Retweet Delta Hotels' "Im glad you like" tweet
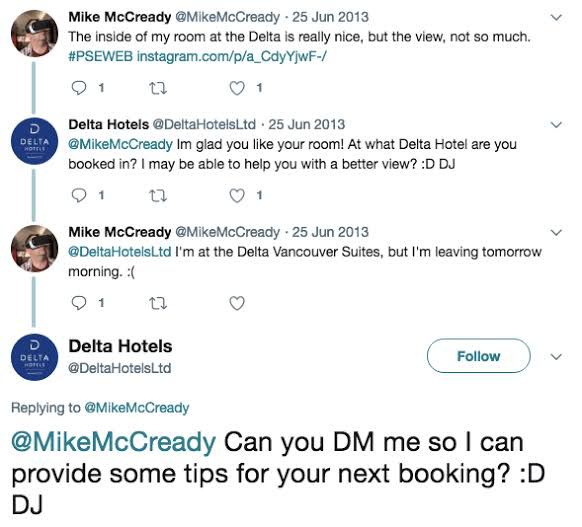The height and width of the screenshot is (527, 582). click(x=158, y=196)
